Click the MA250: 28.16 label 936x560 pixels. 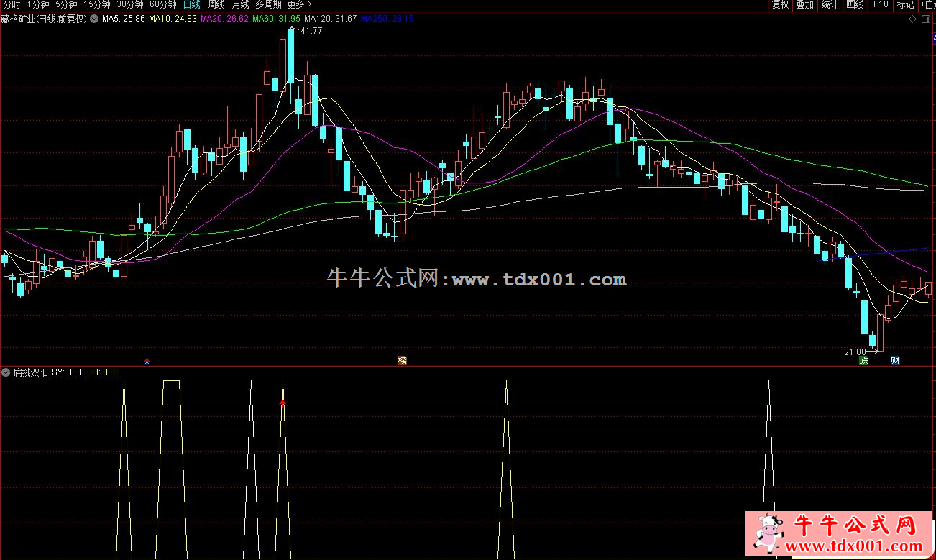(387, 19)
